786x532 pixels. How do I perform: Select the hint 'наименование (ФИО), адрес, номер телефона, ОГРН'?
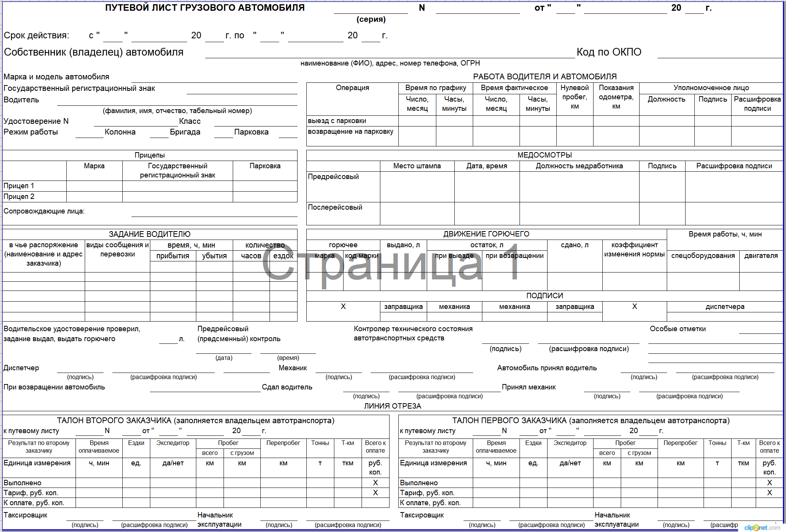pos(390,63)
